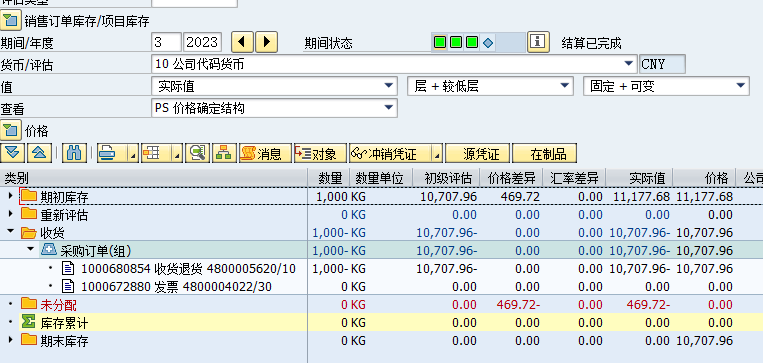Click the year field showing 2023
Viewport: 763px width, 363px height.
point(202,42)
